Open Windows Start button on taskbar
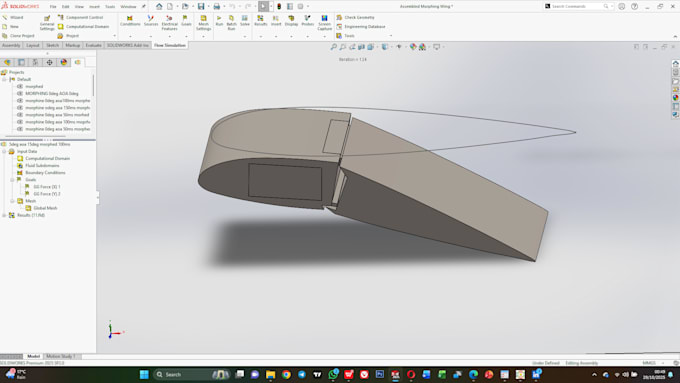 tap(144, 374)
